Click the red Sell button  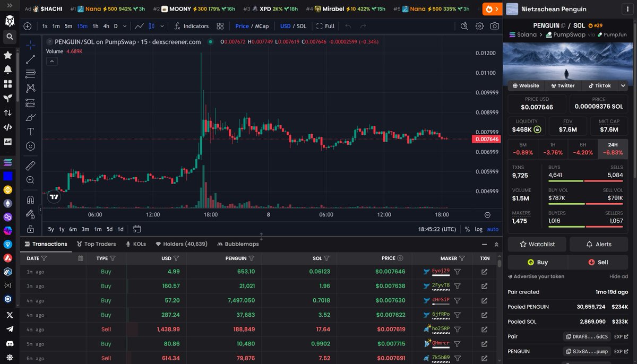598,262
